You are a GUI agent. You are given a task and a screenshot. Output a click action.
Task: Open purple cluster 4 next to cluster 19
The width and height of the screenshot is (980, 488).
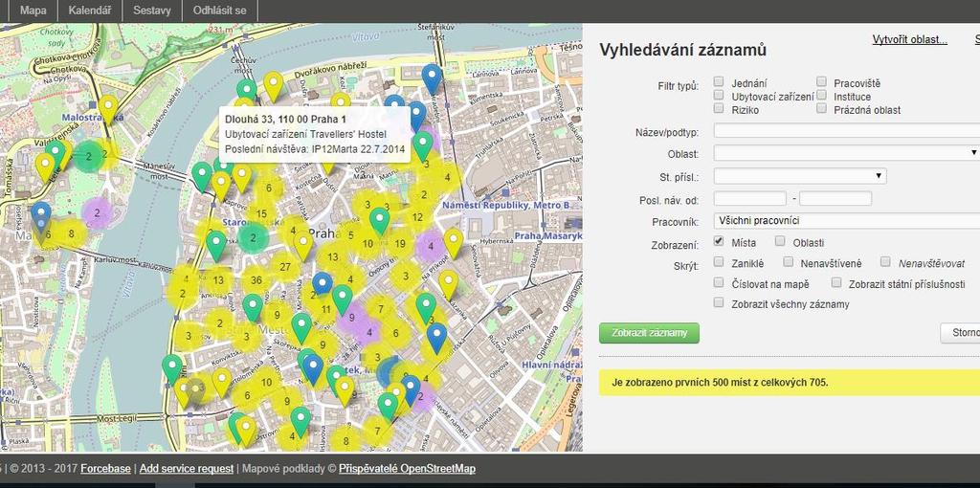click(x=431, y=246)
